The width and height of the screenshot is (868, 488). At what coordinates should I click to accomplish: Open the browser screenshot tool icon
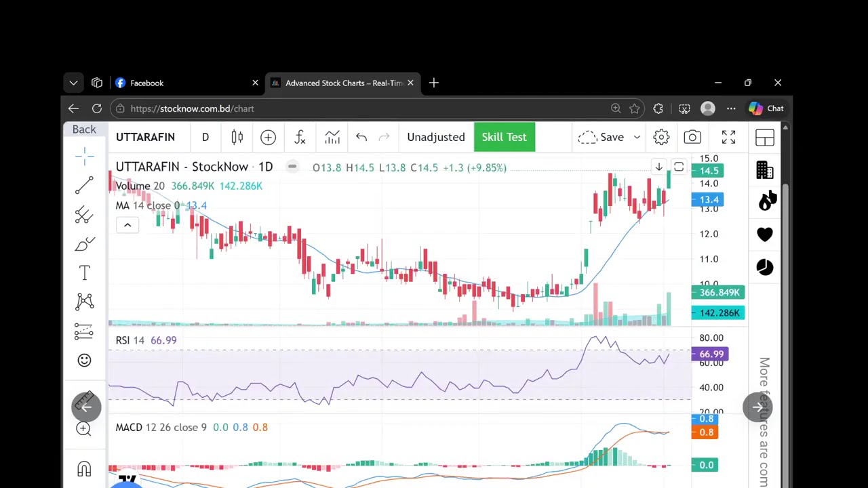coord(684,108)
